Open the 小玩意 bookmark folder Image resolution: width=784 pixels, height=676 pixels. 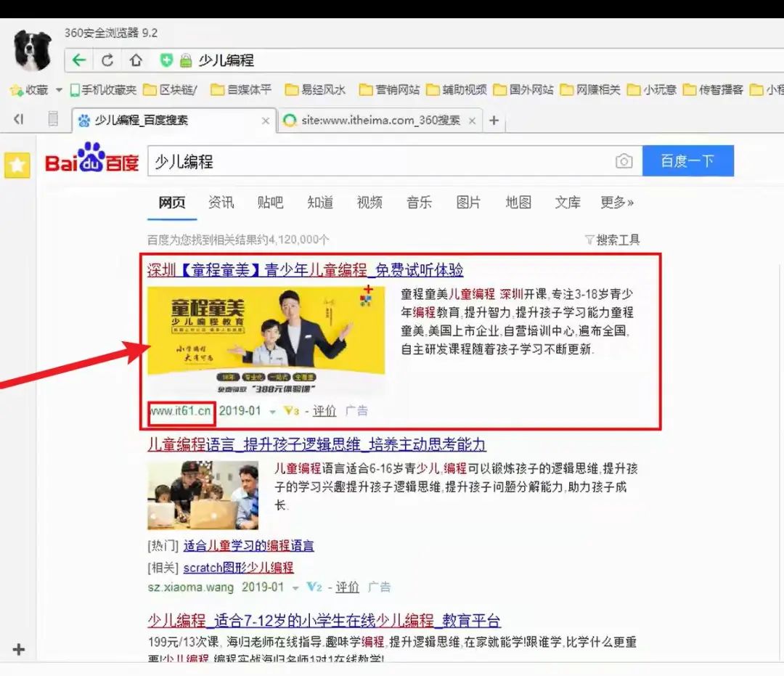pos(652,90)
